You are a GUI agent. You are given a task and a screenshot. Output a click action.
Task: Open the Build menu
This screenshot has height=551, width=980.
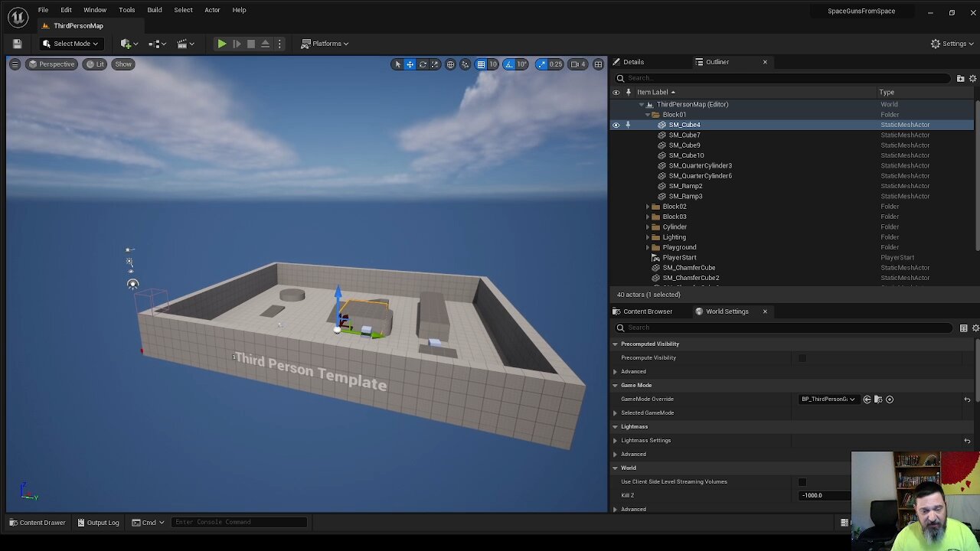(x=154, y=10)
